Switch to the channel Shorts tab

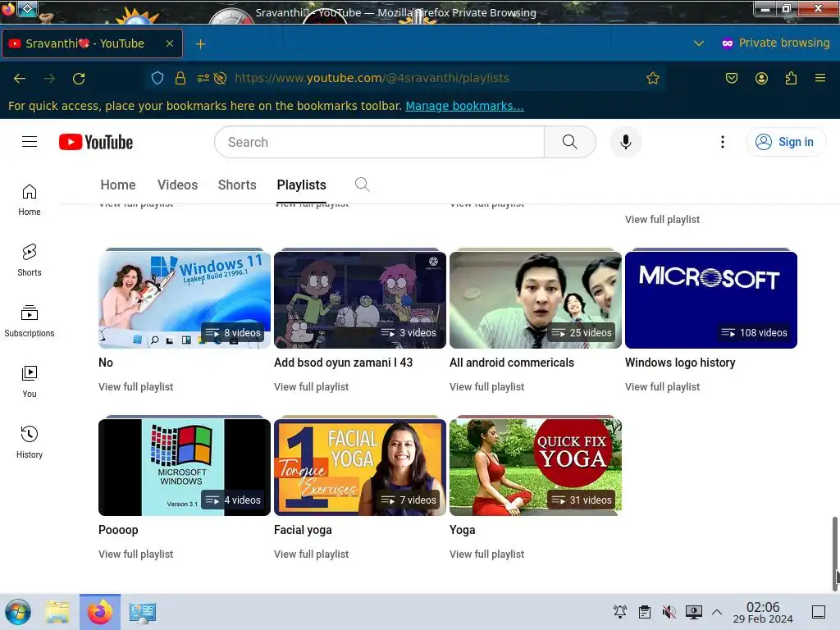pyautogui.click(x=237, y=185)
